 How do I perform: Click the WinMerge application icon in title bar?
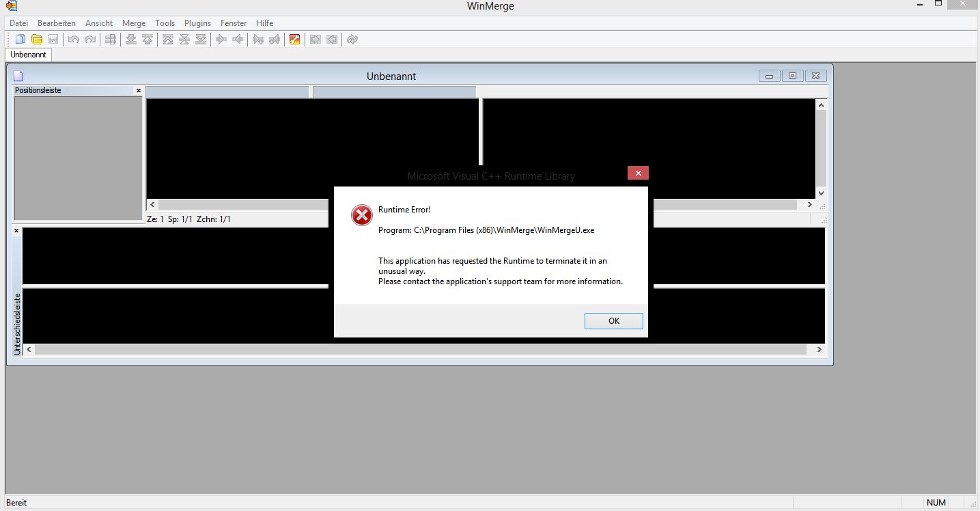[11, 6]
